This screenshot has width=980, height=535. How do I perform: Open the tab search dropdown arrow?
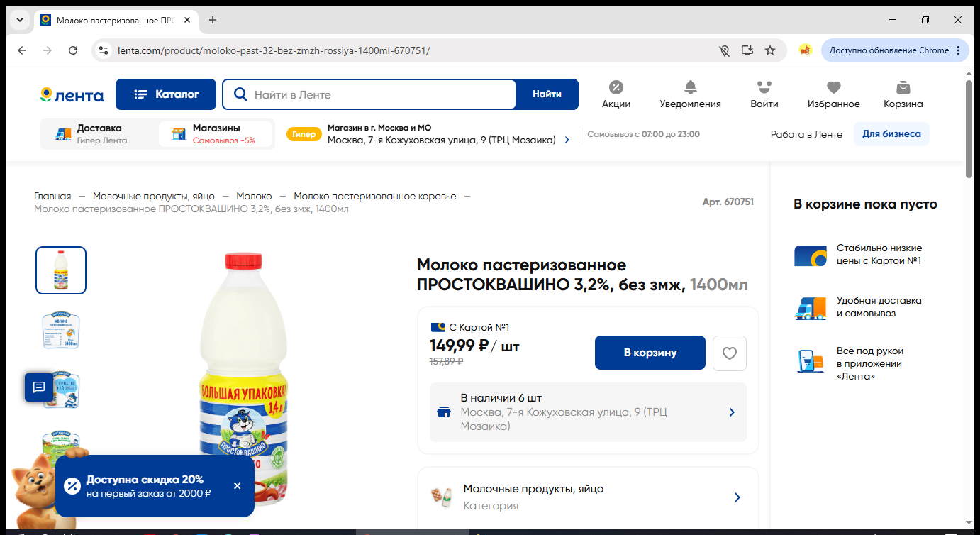coord(20,20)
